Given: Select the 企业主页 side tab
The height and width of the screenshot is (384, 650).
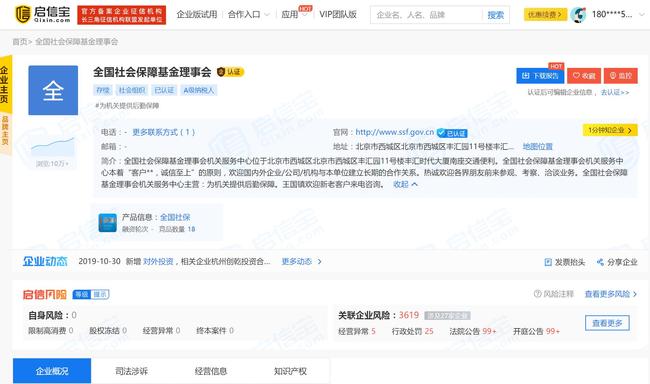Looking at the screenshot, I should [x=5, y=84].
